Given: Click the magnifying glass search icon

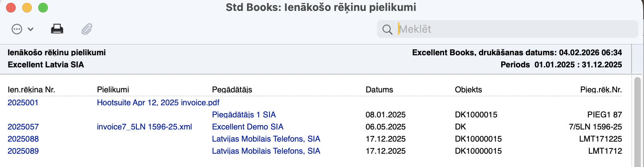Looking at the screenshot, I should (x=387, y=29).
